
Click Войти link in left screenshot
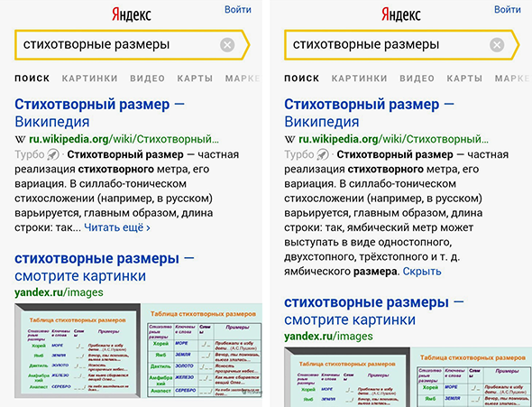[x=238, y=10]
